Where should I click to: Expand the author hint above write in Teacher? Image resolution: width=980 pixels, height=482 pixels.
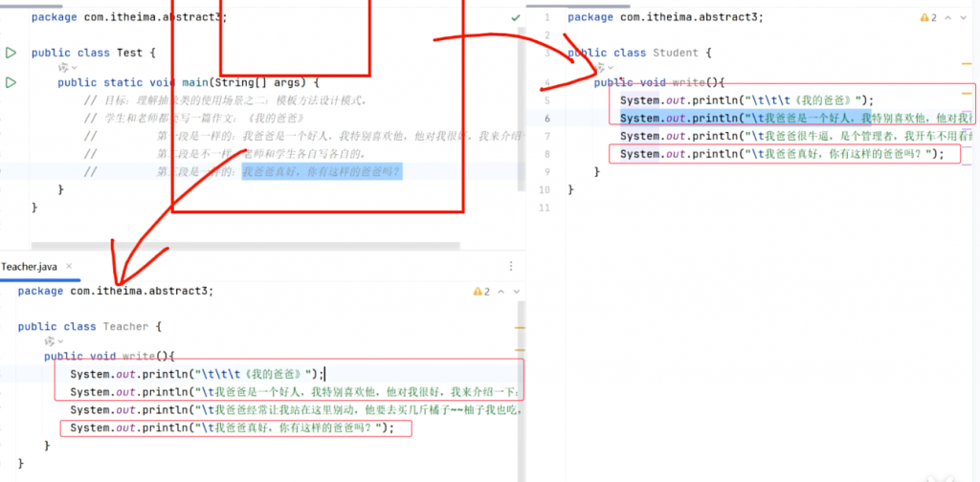tap(54, 341)
